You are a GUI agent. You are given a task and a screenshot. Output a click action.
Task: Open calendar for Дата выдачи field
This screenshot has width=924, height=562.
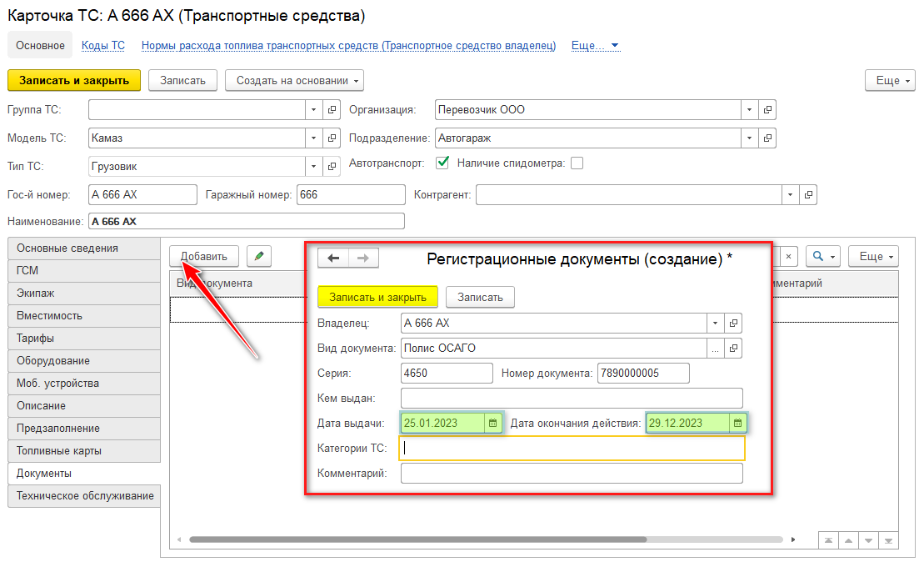[x=492, y=423]
